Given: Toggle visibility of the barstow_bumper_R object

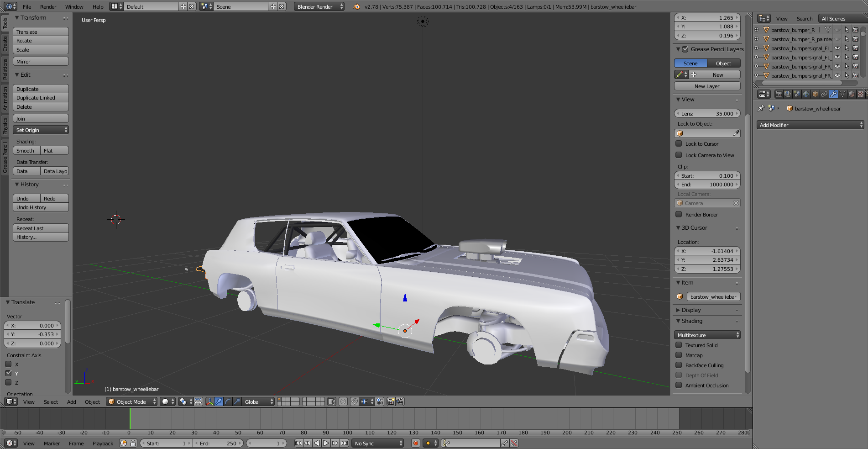Looking at the screenshot, I should pos(837,30).
